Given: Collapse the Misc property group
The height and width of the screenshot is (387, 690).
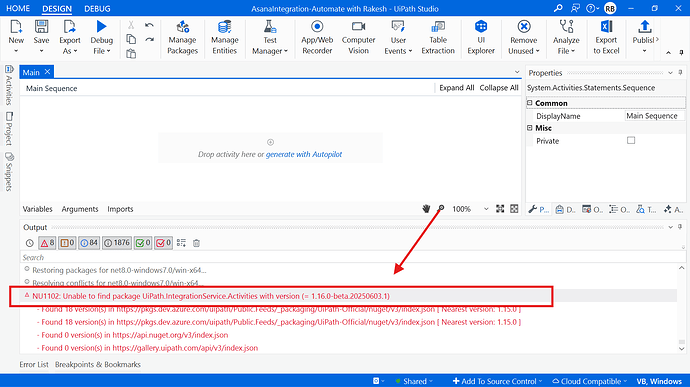Looking at the screenshot, I should click(x=530, y=128).
